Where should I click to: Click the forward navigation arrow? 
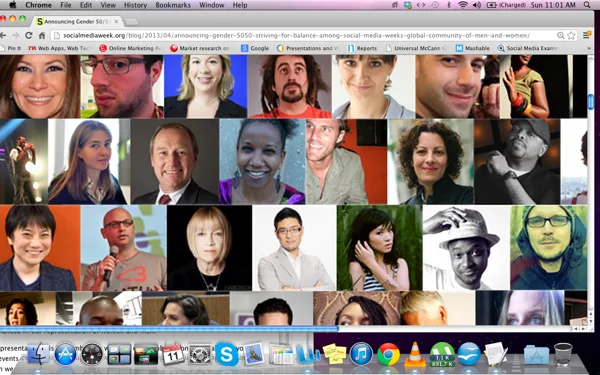16,35
